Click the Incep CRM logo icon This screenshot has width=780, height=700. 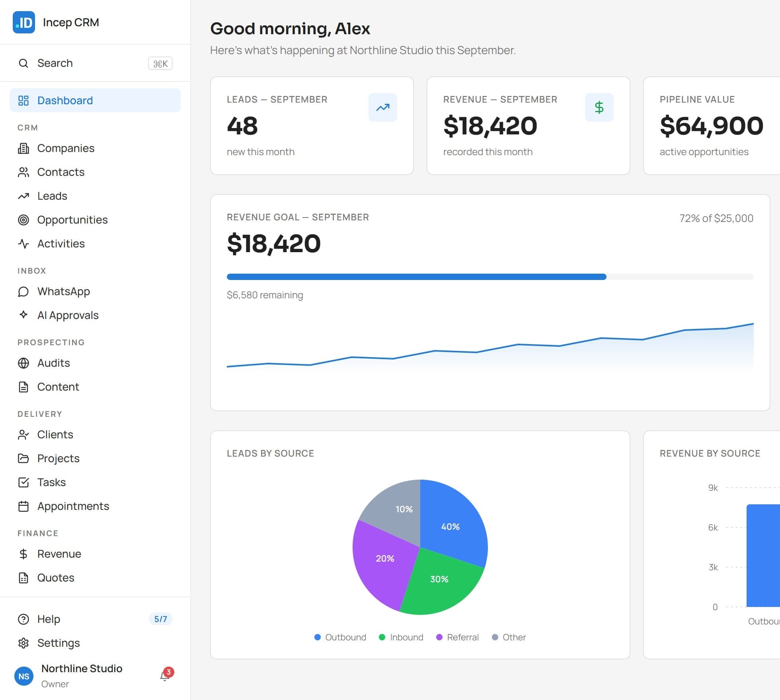[24, 22]
